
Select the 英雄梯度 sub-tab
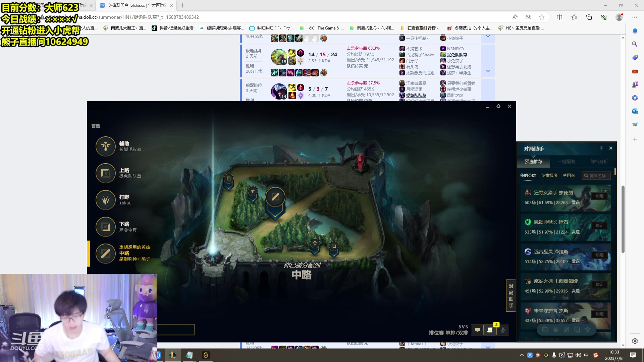point(549,176)
